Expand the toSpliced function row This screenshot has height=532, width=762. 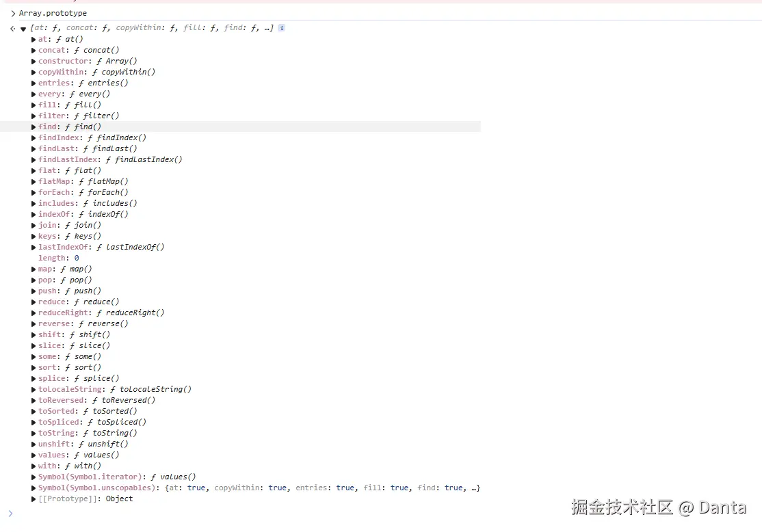click(34, 422)
